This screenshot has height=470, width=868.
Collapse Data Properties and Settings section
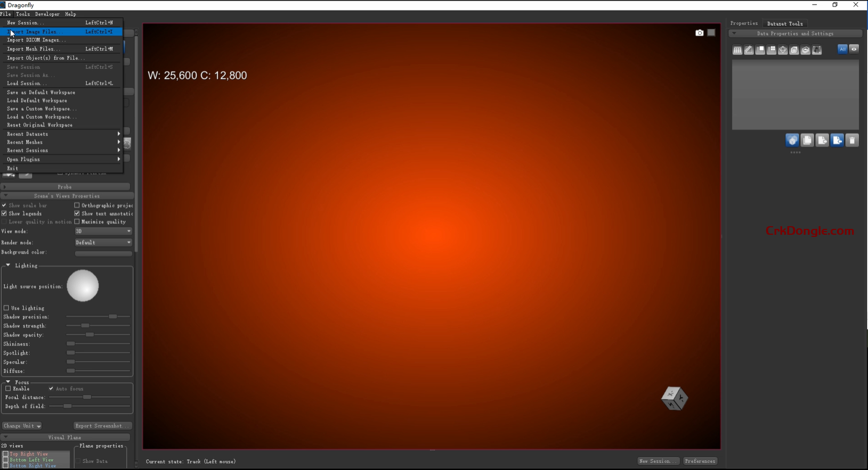pos(795,34)
